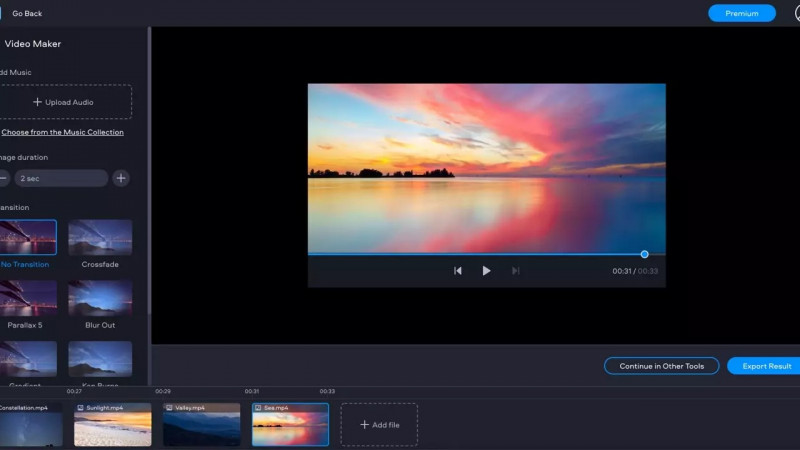800x450 pixels.
Task: Click the playback progress slider handle
Action: point(644,254)
